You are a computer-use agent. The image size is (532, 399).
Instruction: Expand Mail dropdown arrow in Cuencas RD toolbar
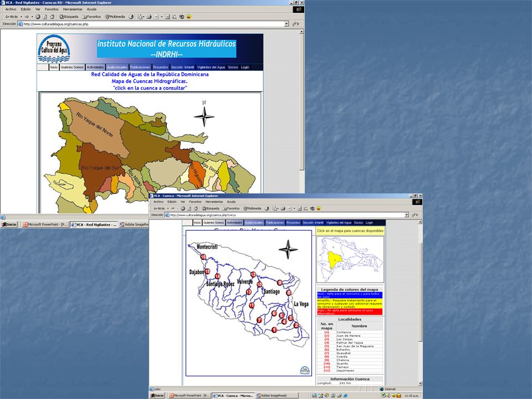coord(144,17)
